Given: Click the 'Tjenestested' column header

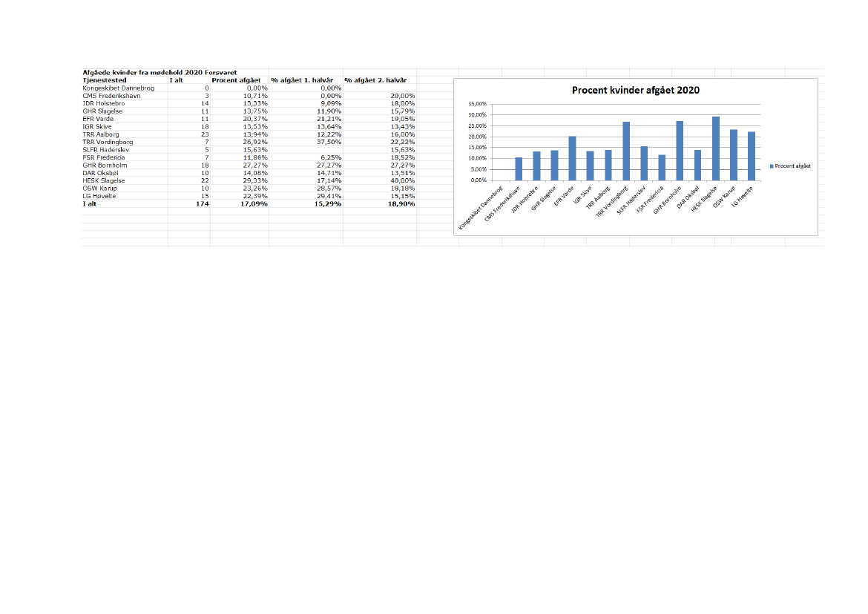Looking at the screenshot, I should (x=104, y=79).
